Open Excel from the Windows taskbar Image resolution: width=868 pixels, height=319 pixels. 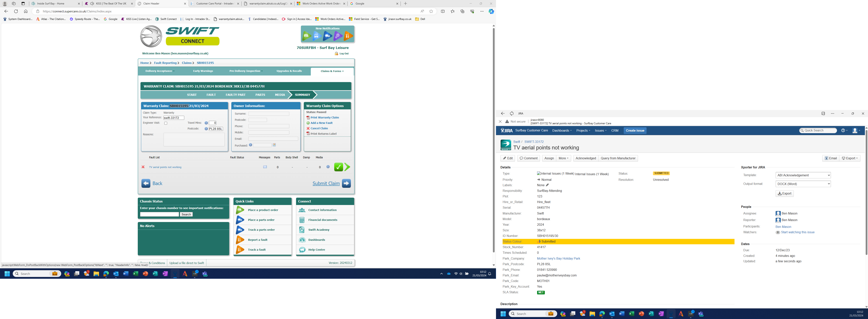coord(135,274)
